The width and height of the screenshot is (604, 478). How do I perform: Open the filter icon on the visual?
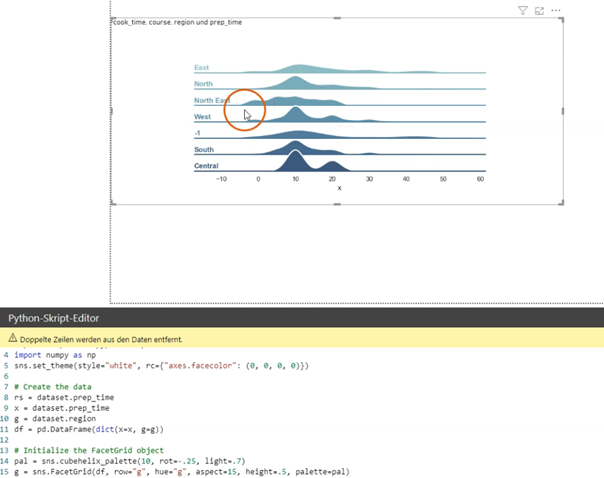[523, 10]
